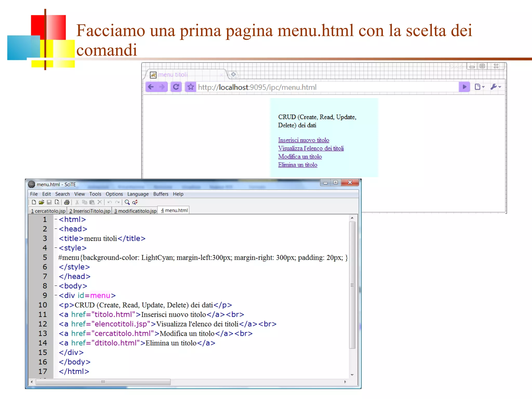532x399 pixels.
Task: Reload the page with browser refresh icon
Action: click(x=176, y=87)
